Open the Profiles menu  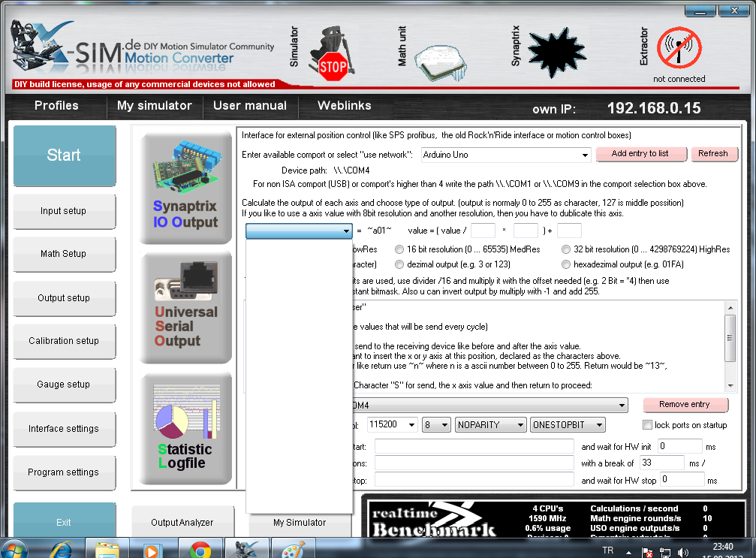click(x=56, y=106)
